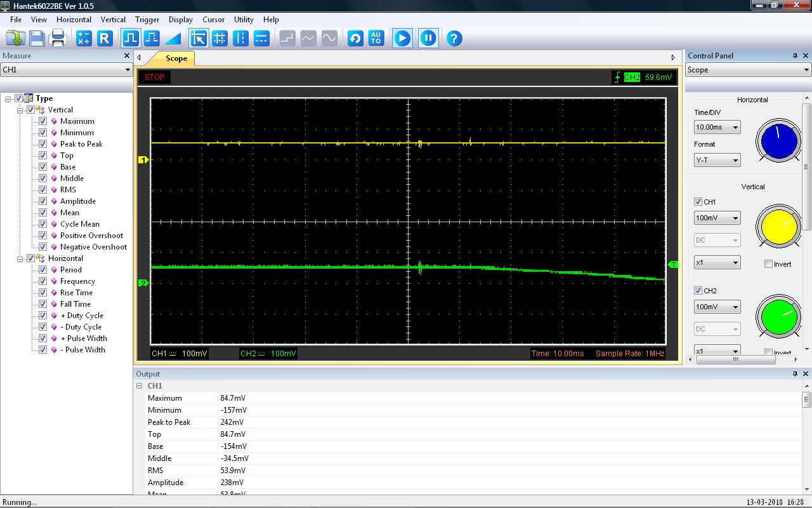812x508 pixels.
Task: Click the 'R' reference toolbar icon
Action: tap(105, 38)
